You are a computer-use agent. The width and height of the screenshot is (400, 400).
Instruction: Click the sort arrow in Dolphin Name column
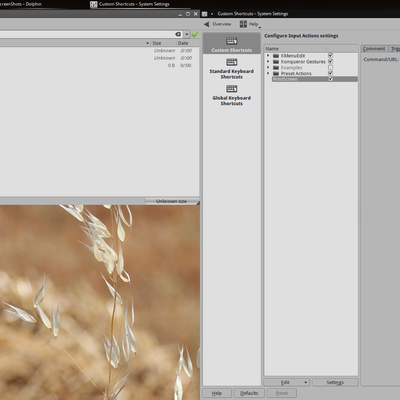point(147,43)
